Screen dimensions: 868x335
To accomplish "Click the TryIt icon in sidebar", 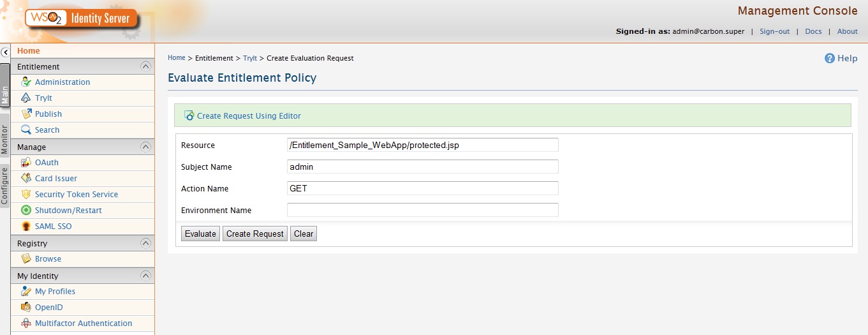I will coord(26,98).
